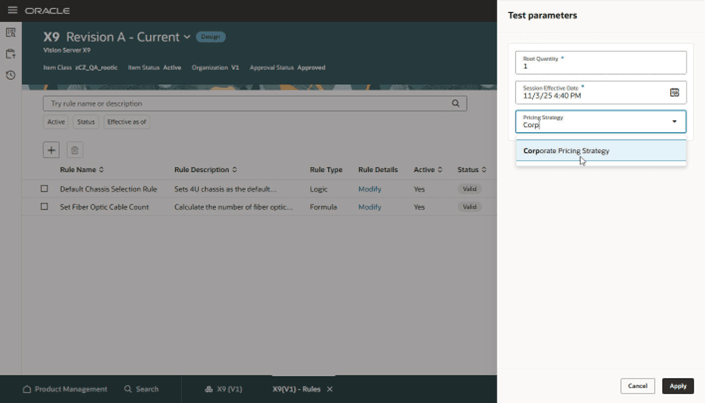Click the Logic rule type cell
Screen dimensions: 705x403
coord(318,189)
